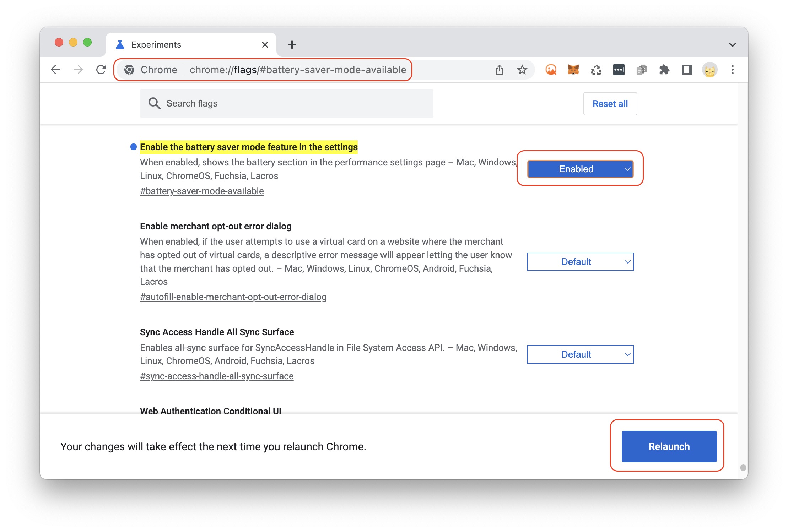Click the Relaunch button
The height and width of the screenshot is (532, 788).
[x=669, y=446]
